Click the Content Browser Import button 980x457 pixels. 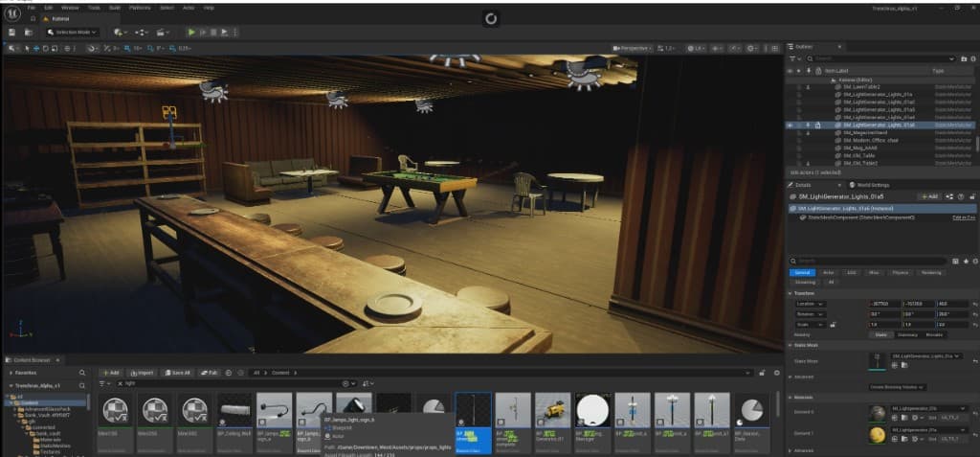(x=142, y=373)
